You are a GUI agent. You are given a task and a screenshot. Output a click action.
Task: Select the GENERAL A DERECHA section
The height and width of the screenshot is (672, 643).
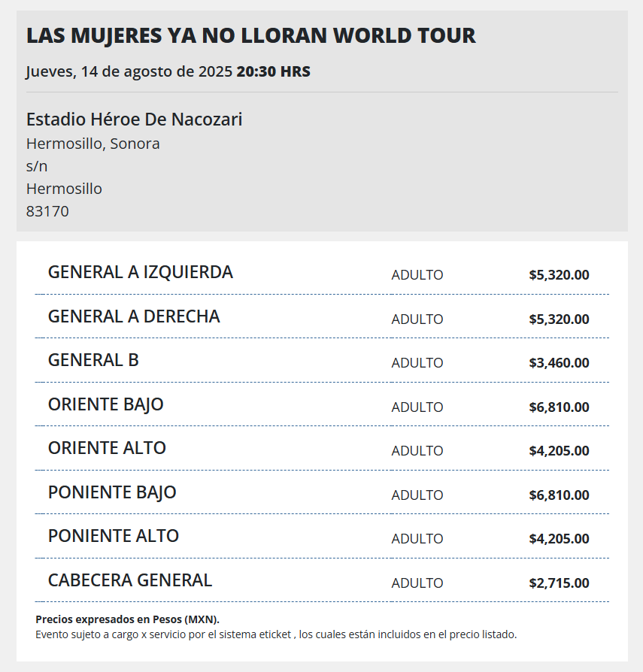click(x=322, y=316)
